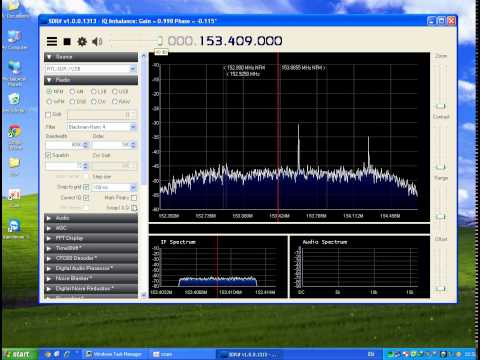Screen dimensions: 480x360
Task: Move the Range slider thumb
Action: point(441,217)
